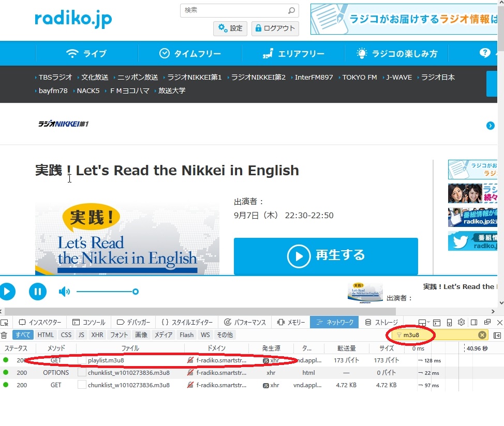Click insecure lock icon on OPTIONS chunklist row
The height and width of the screenshot is (426, 504).
(190, 372)
